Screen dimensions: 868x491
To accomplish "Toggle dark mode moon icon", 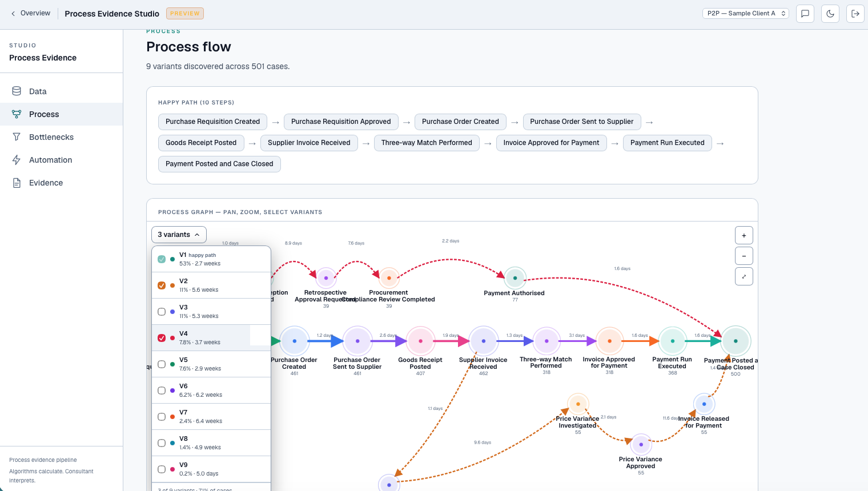I will point(830,14).
